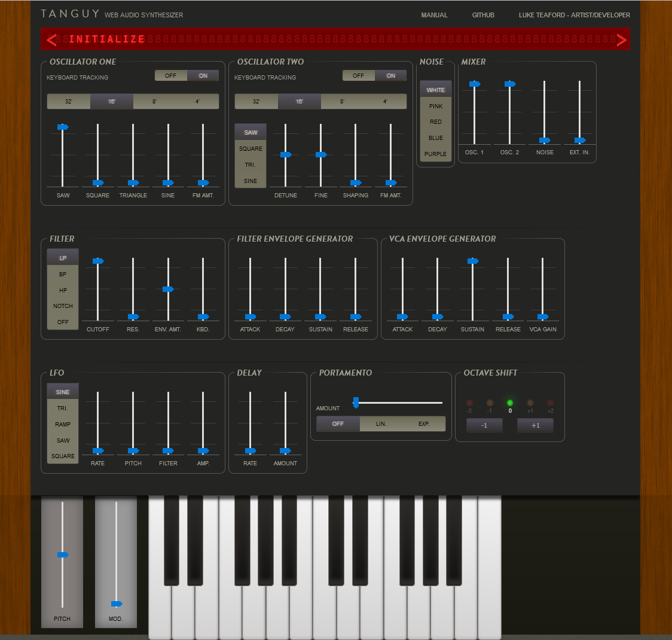This screenshot has width=672, height=640.
Task: Switch Portamento mode to EXP.
Action: coord(424,423)
